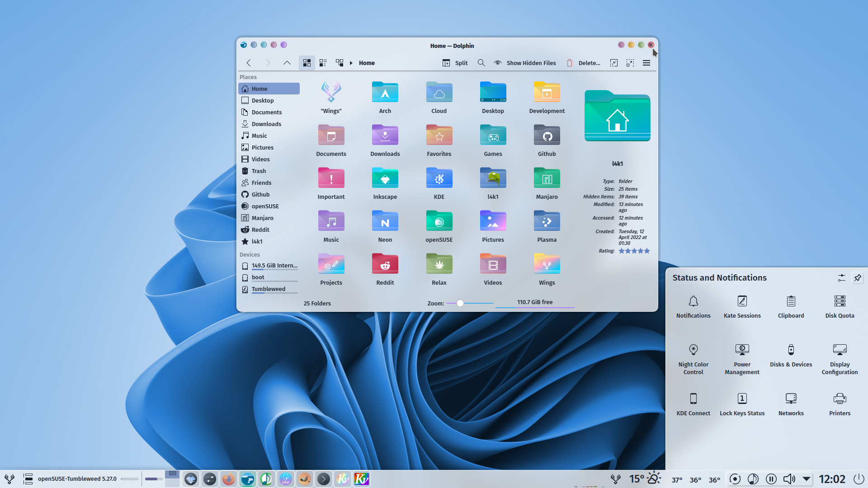This screenshot has width=868, height=488.
Task: Click the select-all toolbar icon
Action: click(x=614, y=63)
